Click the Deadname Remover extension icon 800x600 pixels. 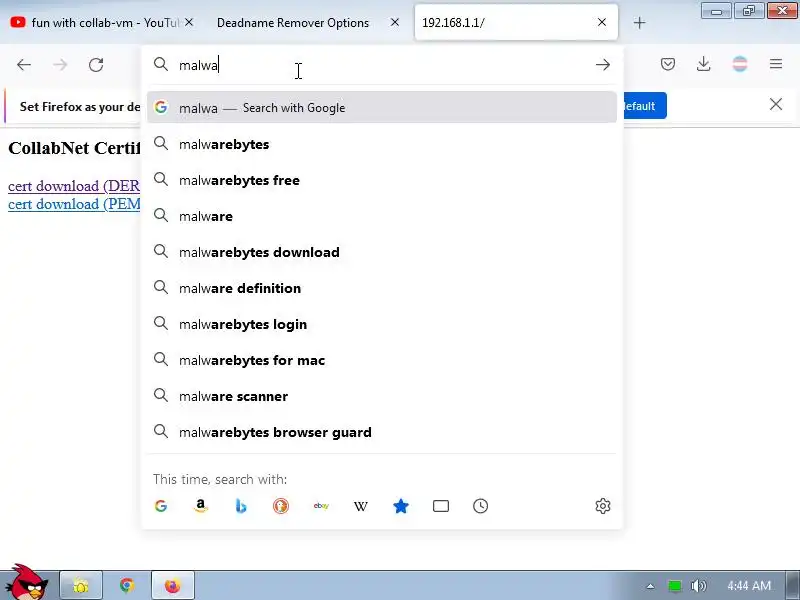click(740, 64)
